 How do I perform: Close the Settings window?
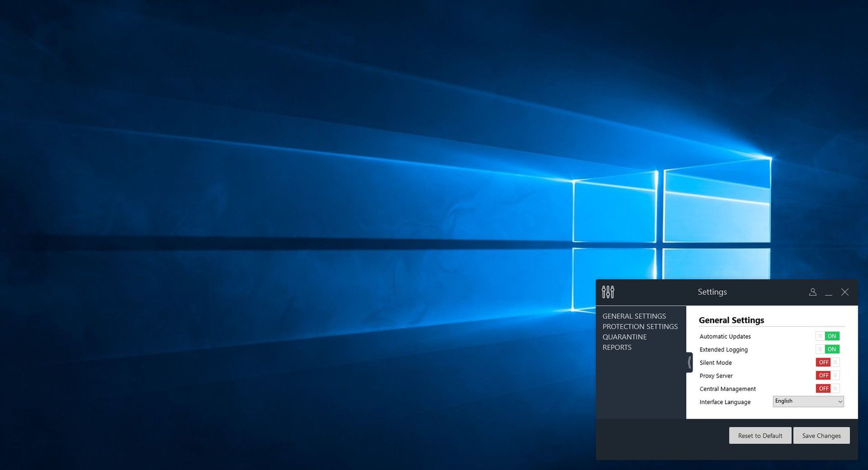point(845,292)
